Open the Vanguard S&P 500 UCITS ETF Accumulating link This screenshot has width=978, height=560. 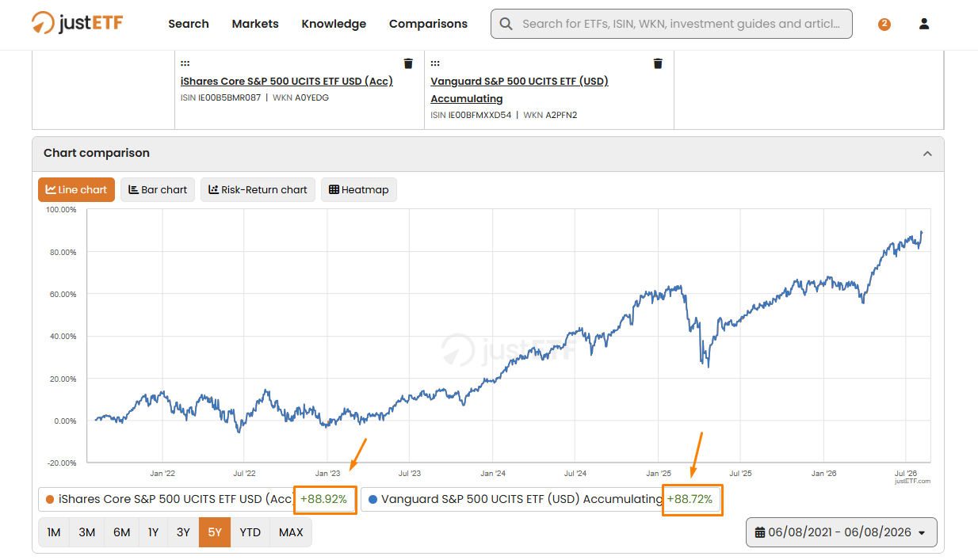[519, 90]
